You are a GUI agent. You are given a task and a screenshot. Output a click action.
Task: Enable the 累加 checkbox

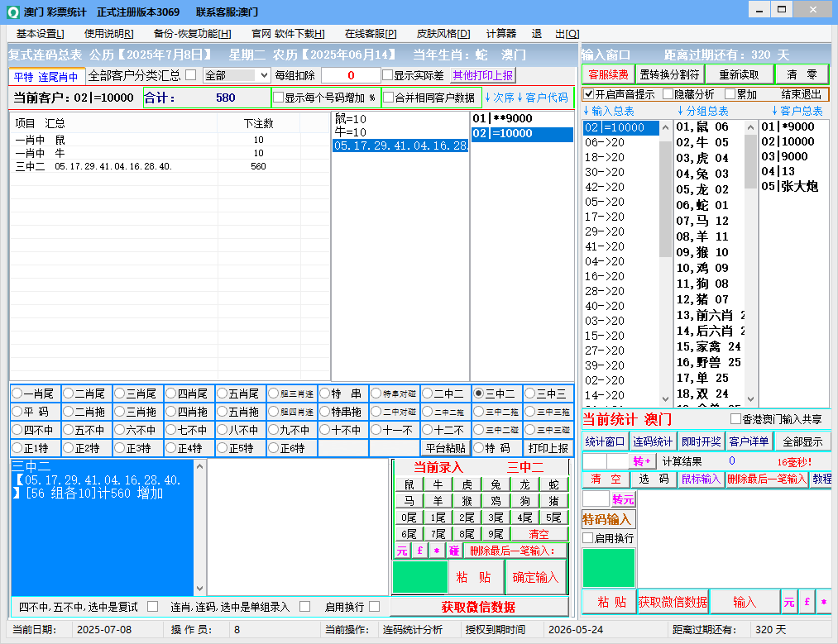coord(730,94)
